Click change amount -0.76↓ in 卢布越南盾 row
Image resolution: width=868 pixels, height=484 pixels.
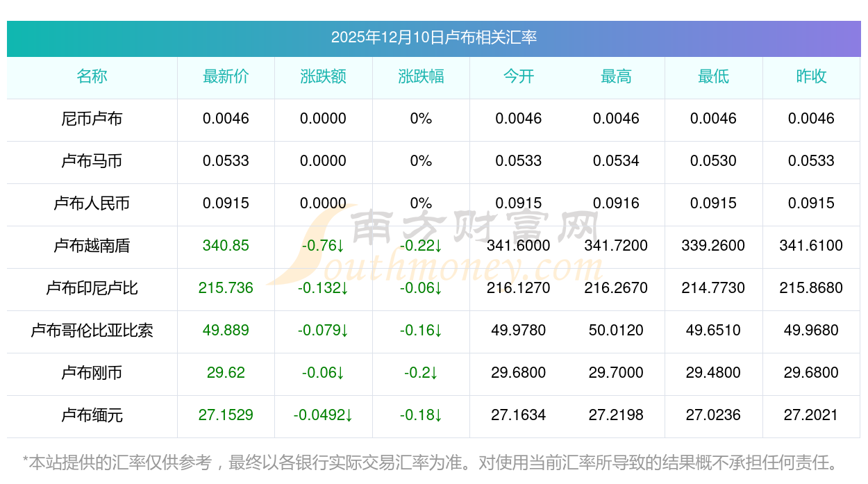(324, 246)
